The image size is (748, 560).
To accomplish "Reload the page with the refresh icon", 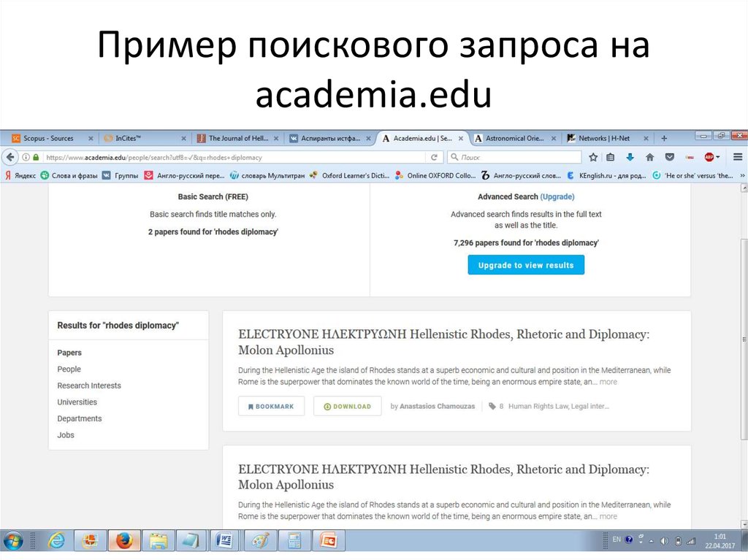I will (x=435, y=156).
